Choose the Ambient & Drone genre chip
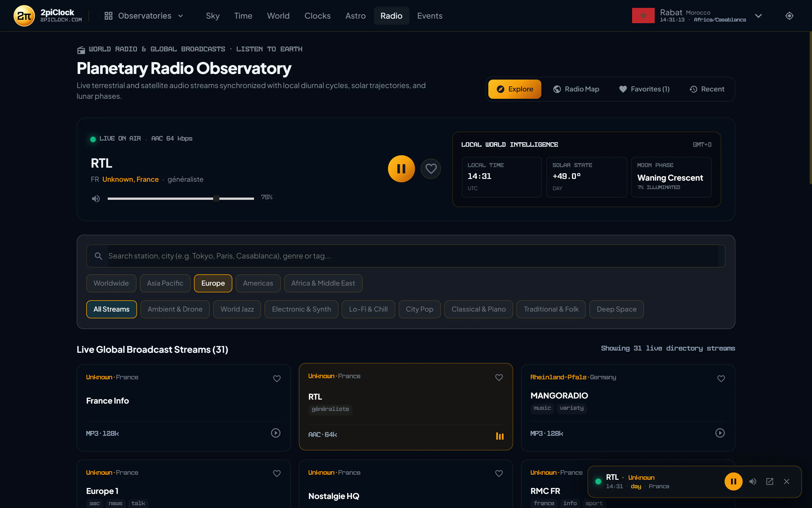Screen dimensions: 812x508 click(x=175, y=309)
